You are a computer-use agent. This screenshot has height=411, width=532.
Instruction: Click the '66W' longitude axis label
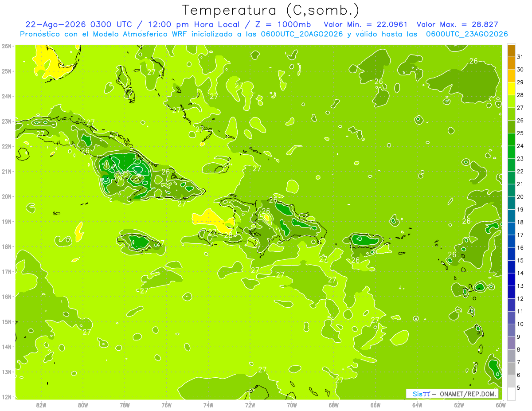(x=376, y=405)
